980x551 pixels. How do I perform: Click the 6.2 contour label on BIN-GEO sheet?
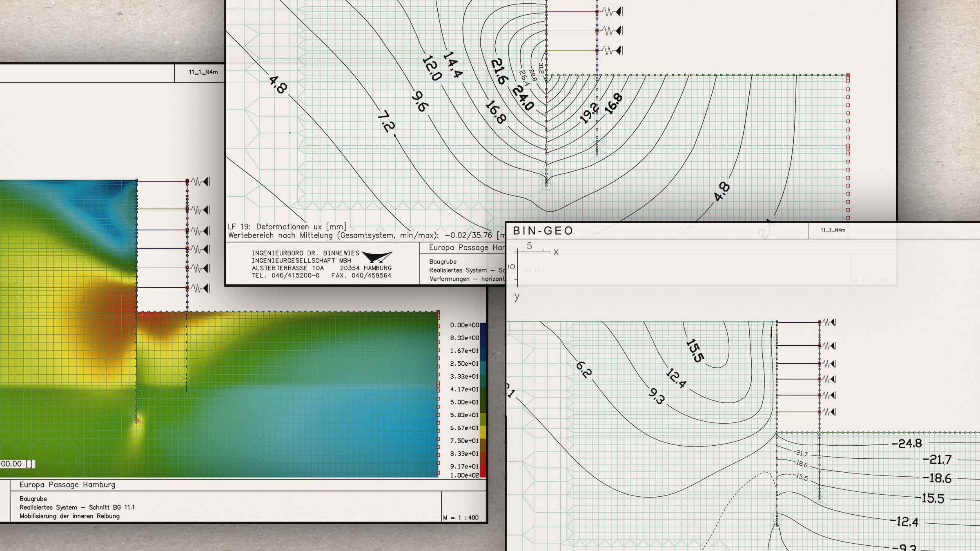[584, 369]
